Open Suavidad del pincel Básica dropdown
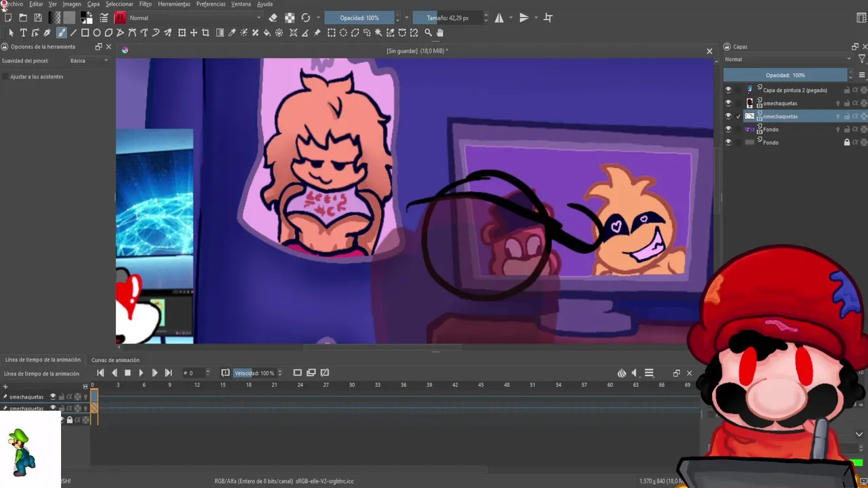Image resolution: width=868 pixels, height=488 pixels. pos(89,61)
